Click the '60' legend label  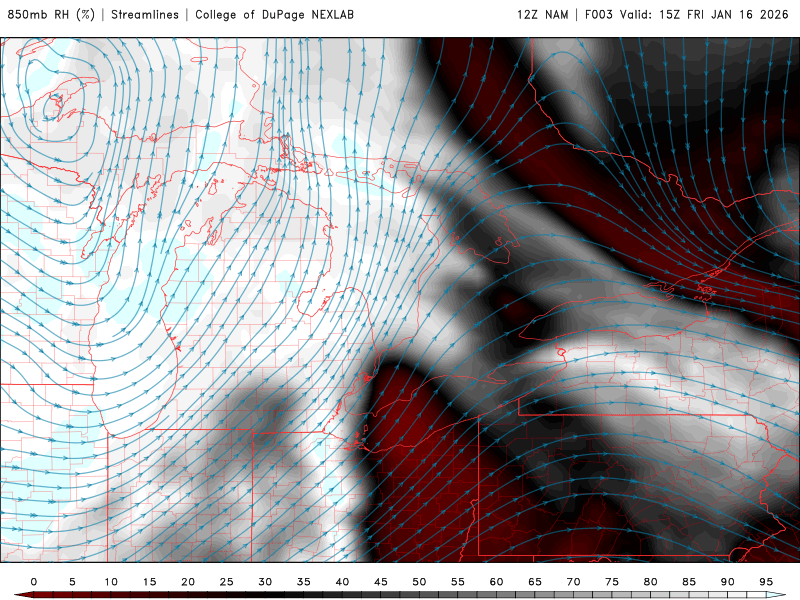click(496, 582)
